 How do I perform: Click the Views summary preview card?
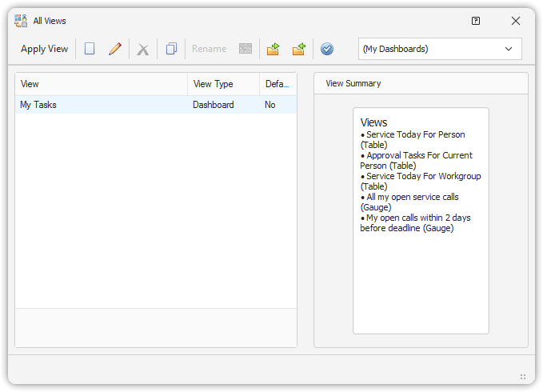421,220
